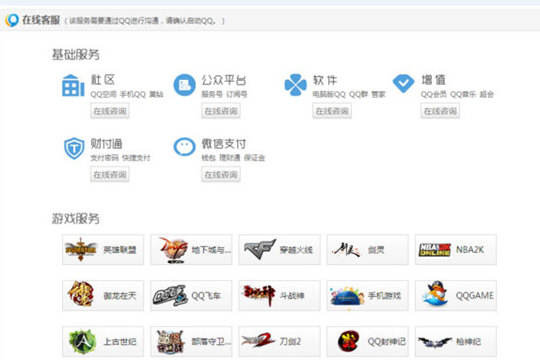The image size is (540, 360).
Task: Click the 公众平台 round icon
Action: (x=185, y=85)
